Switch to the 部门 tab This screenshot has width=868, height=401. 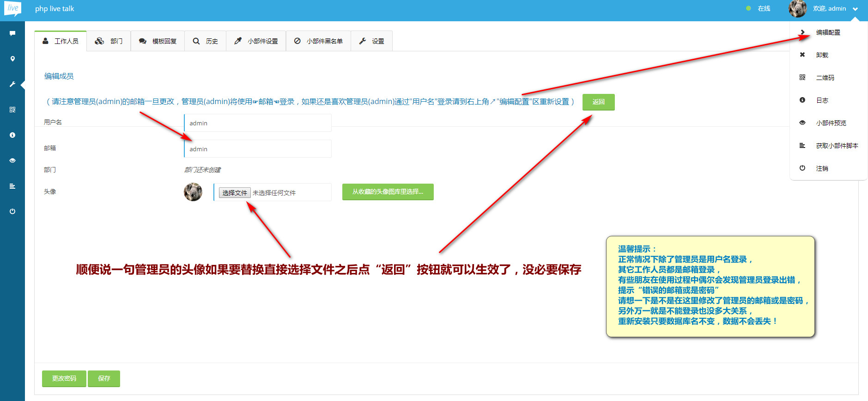109,41
